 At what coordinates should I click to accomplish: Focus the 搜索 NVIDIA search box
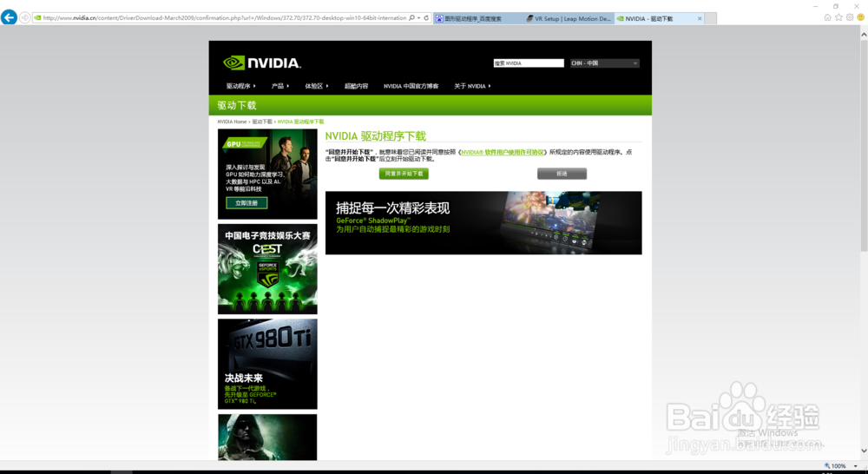[x=529, y=63]
